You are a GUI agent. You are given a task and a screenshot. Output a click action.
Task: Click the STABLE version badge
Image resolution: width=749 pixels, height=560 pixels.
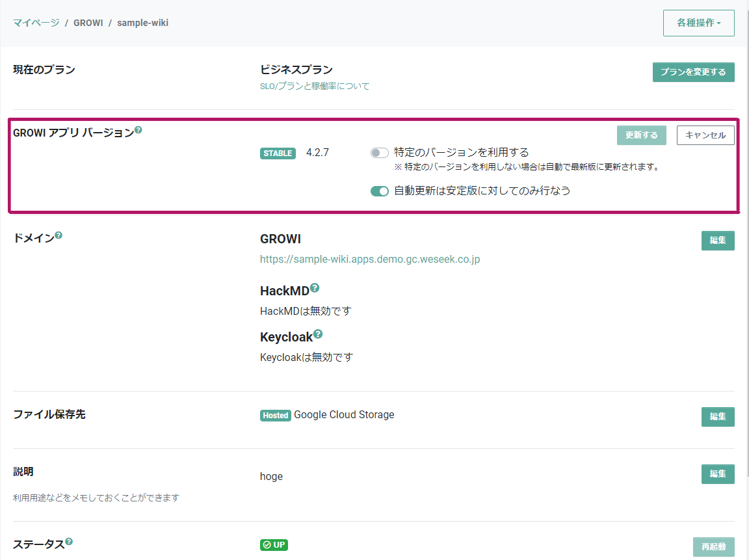tap(278, 153)
